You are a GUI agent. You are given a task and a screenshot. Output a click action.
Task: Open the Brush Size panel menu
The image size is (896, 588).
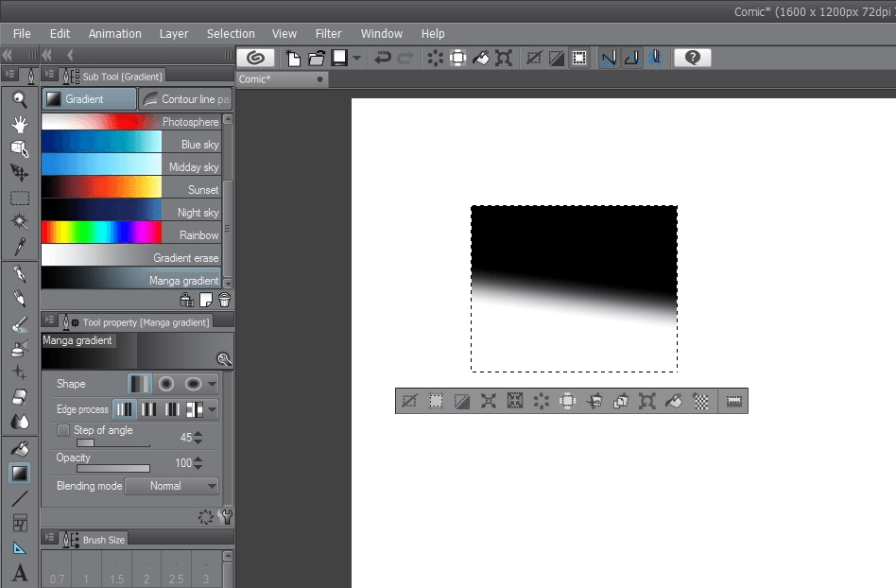50,537
